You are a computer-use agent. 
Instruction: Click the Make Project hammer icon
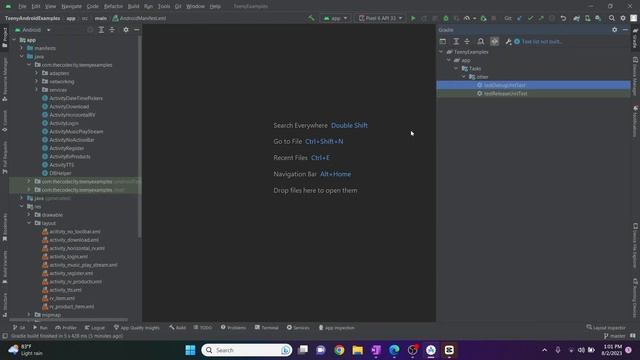click(x=311, y=18)
